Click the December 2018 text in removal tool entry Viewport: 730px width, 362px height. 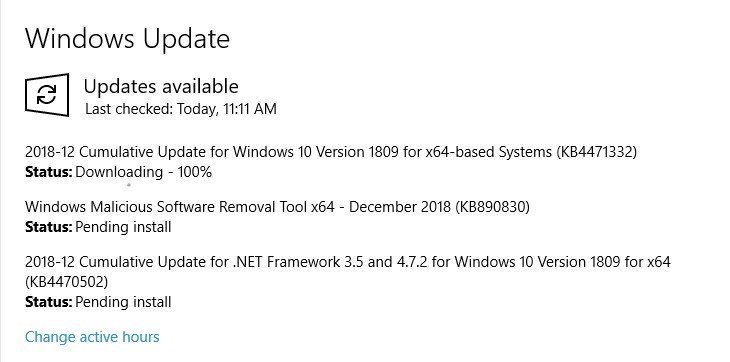pyautogui.click(x=400, y=207)
